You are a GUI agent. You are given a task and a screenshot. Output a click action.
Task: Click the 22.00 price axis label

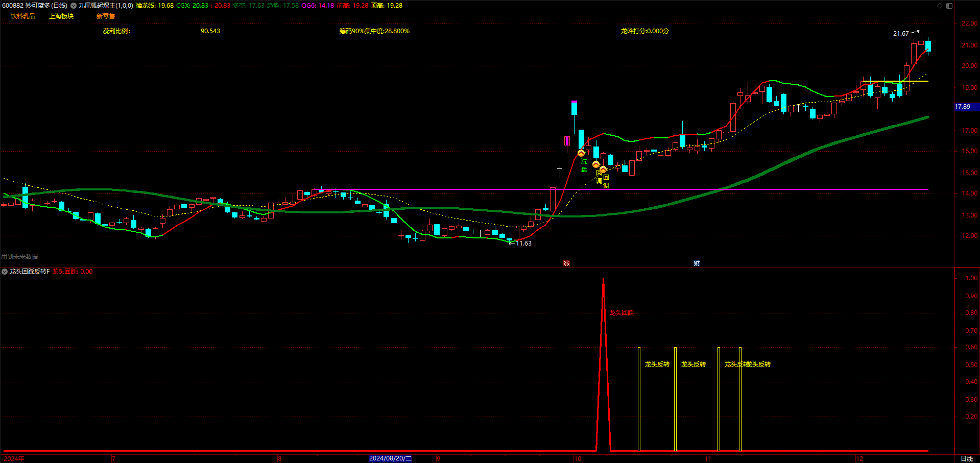969,23
